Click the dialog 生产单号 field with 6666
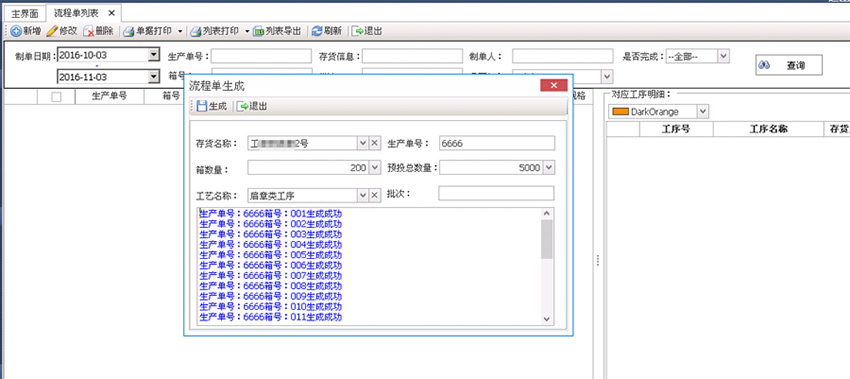The image size is (850, 379). tap(497, 143)
